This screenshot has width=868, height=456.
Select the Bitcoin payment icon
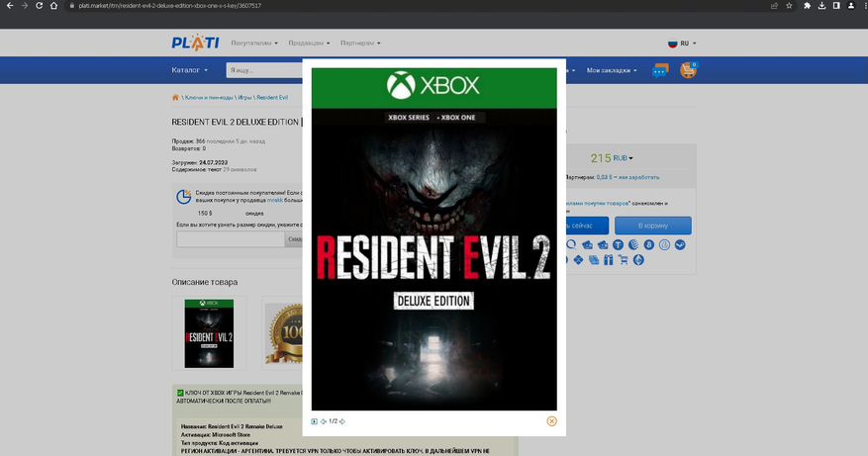click(649, 244)
